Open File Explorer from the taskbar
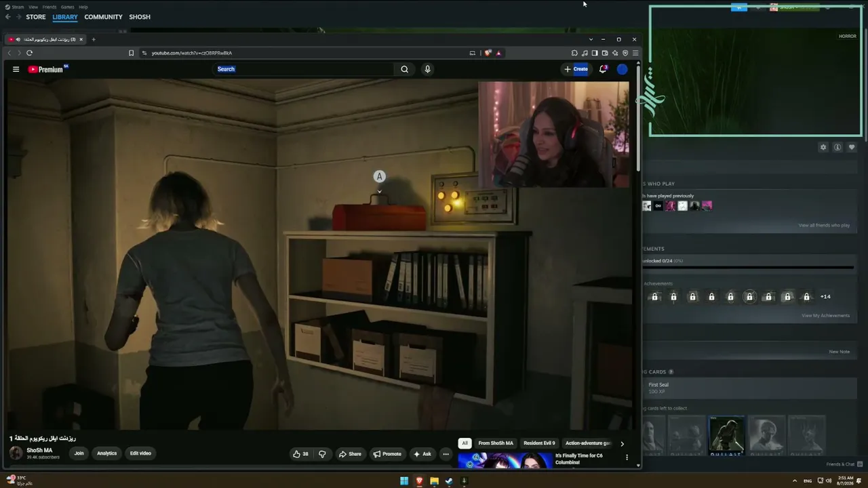 (x=434, y=481)
